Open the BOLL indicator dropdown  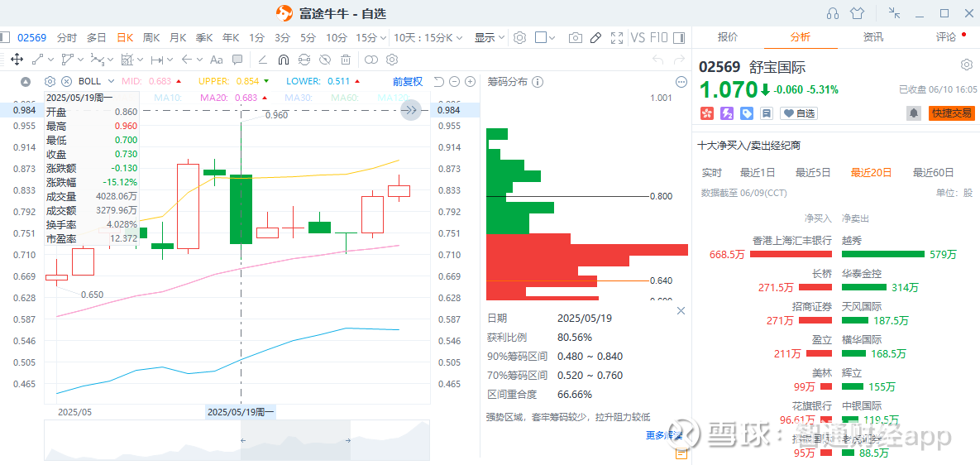pyautogui.click(x=112, y=81)
